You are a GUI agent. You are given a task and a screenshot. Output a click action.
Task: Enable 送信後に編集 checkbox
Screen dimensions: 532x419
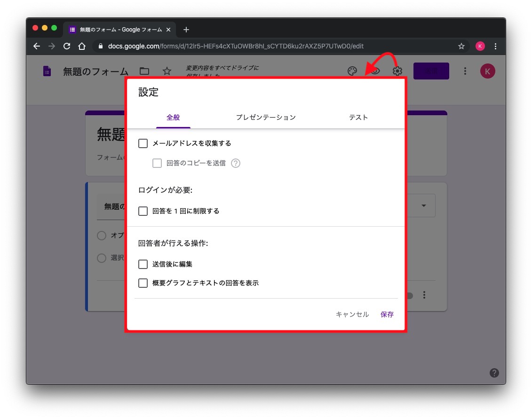click(143, 264)
